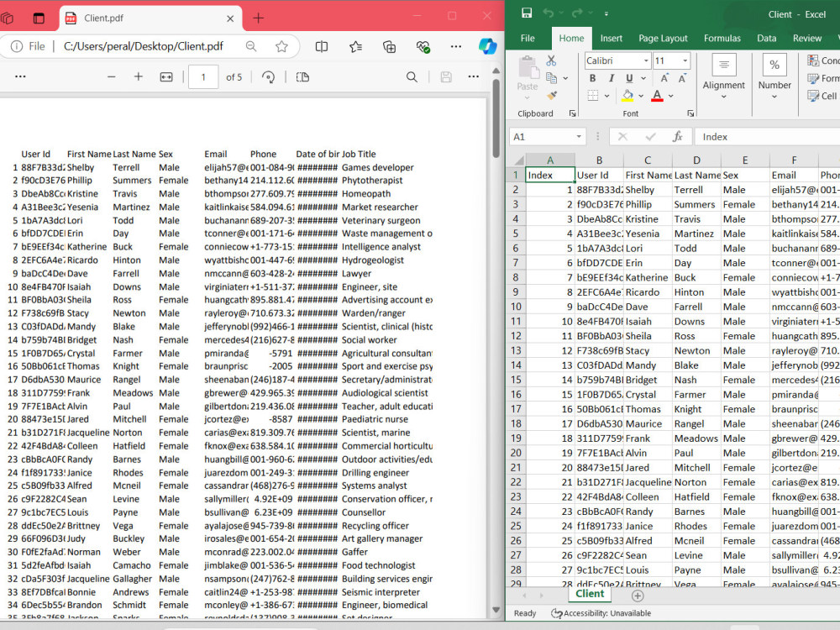Close the Client.pdf browser tab
This screenshot has width=840, height=630.
coord(230,18)
